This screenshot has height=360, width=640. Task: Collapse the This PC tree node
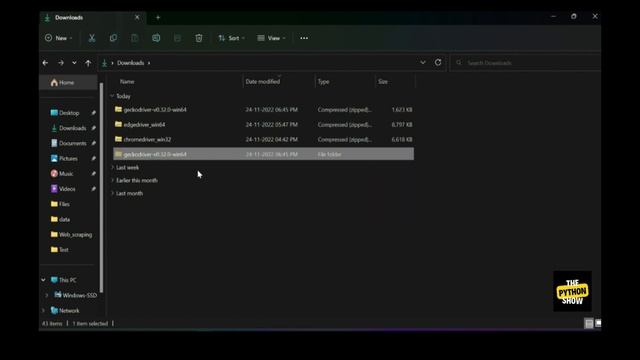pyautogui.click(x=43, y=280)
